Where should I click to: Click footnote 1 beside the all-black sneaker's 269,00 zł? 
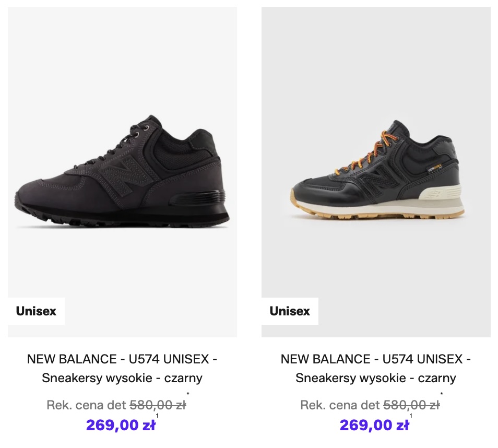(157, 416)
